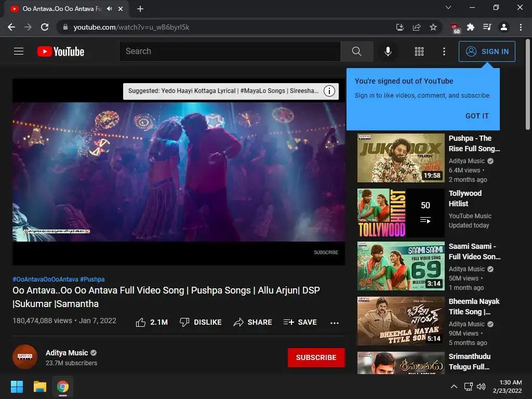Screen dimensions: 532x399
Task: Like the video with thumbs up icon
Action: pyautogui.click(x=140, y=322)
